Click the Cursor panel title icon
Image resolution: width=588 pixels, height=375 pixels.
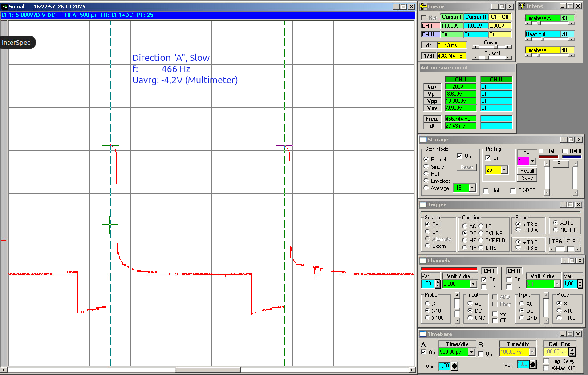click(x=423, y=7)
